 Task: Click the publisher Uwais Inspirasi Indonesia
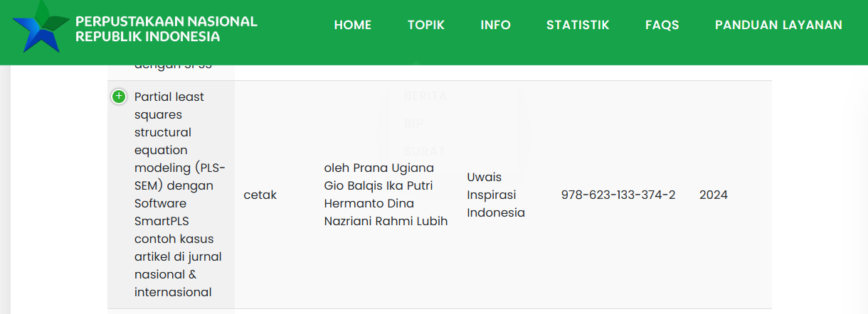tap(495, 195)
